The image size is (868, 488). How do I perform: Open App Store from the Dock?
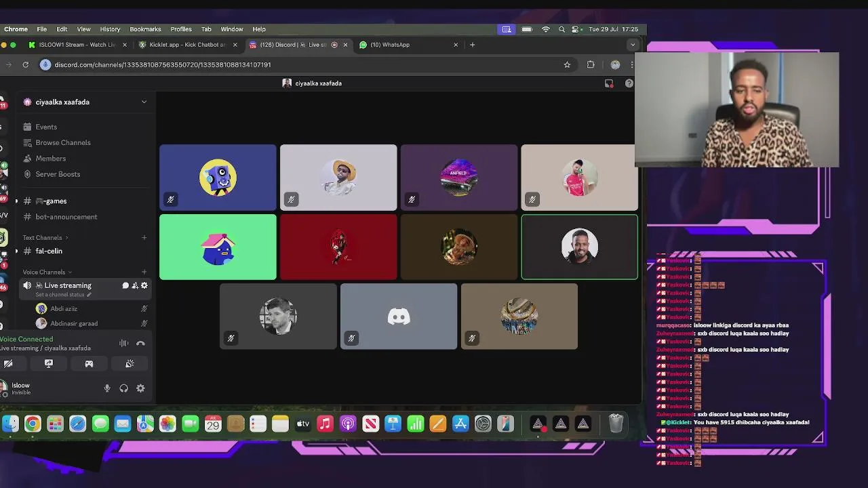460,424
